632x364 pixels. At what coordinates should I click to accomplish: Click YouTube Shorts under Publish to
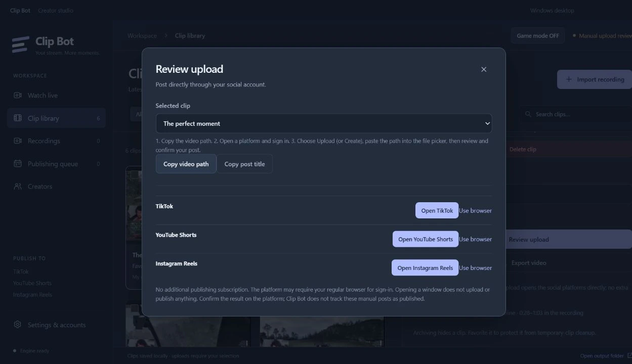(32, 283)
